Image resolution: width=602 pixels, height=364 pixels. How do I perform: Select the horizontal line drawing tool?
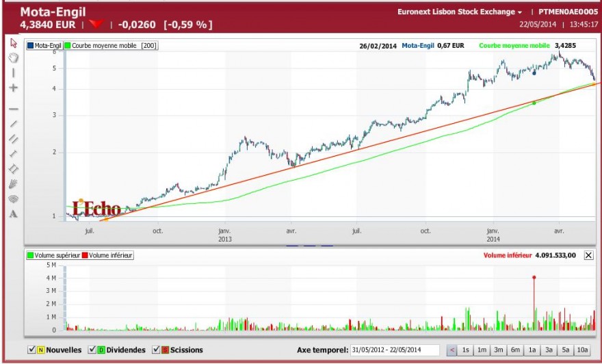(14, 109)
